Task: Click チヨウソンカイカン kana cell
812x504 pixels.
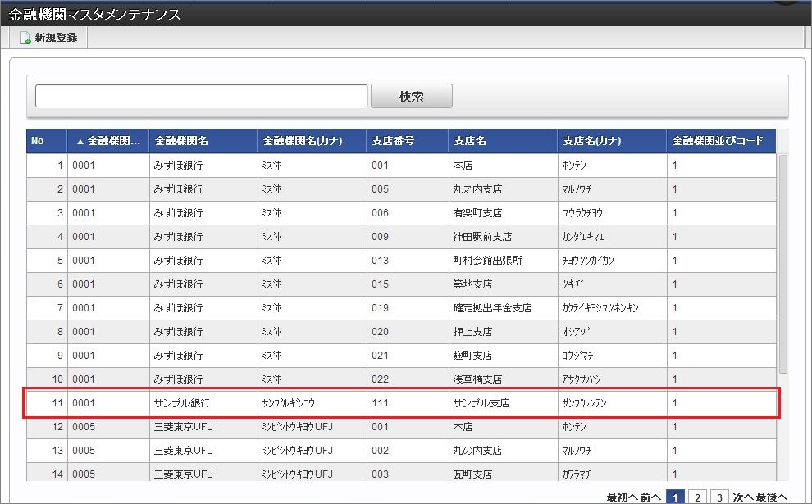Action: point(612,261)
